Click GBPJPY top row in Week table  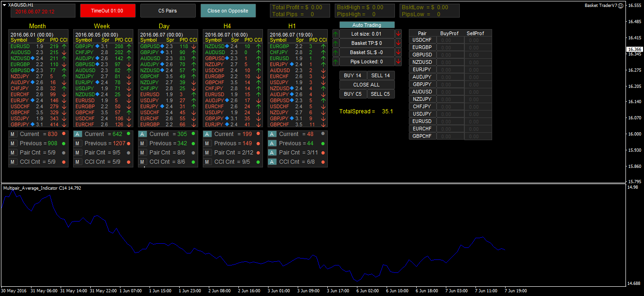pos(103,46)
